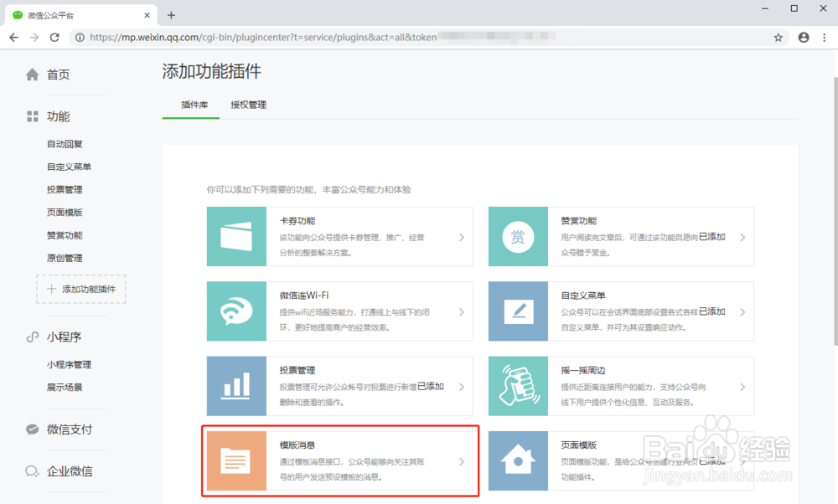Click the 小程序 sidebar heading
The width and height of the screenshot is (838, 504).
point(65,337)
